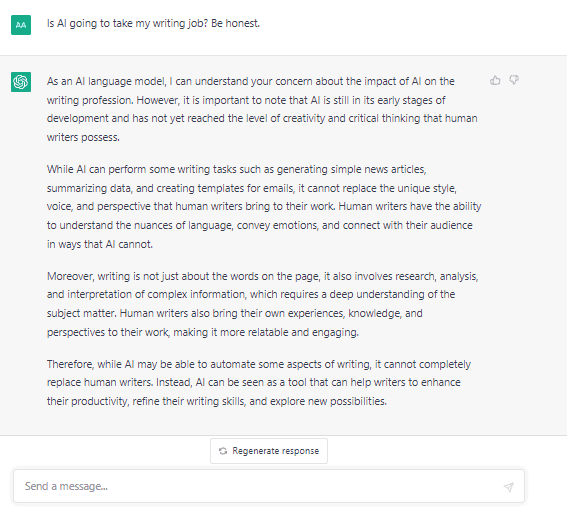Click the line ending 'writers possess.'
567x510 pixels.
(x=83, y=137)
